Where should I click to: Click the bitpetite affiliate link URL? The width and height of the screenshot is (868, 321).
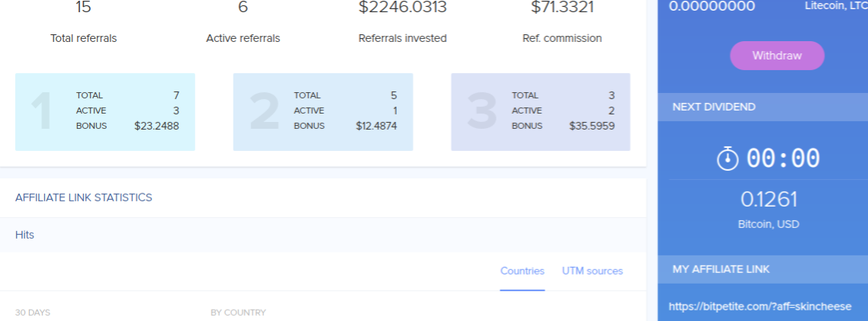[760, 307]
